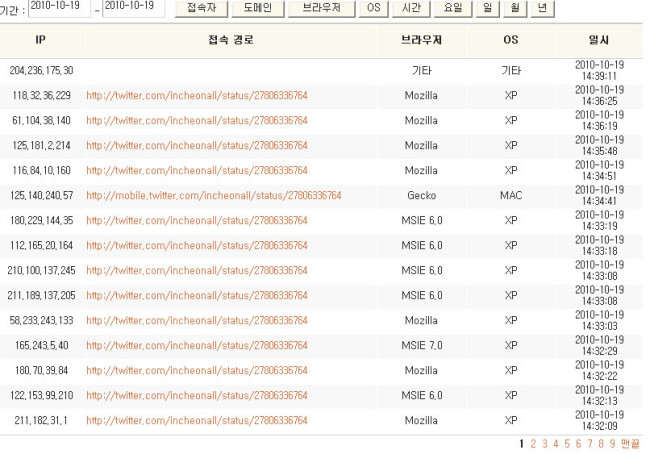The width and height of the screenshot is (650, 454).
Task: Click the OS filter button
Action: 373,8
